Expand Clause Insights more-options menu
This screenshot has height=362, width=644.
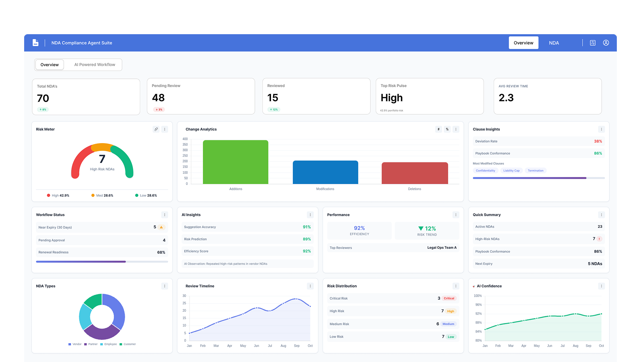(601, 129)
